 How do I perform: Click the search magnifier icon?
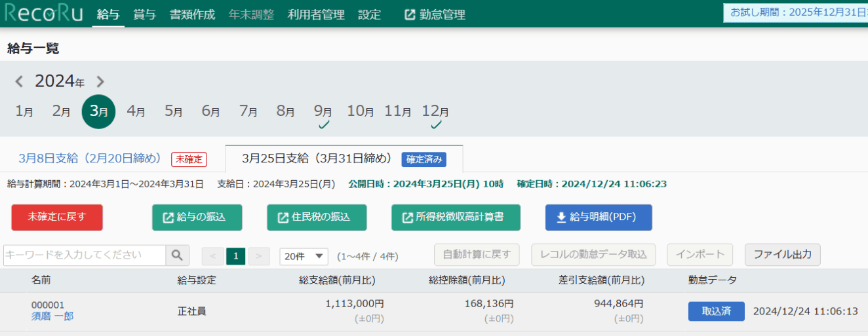(x=177, y=255)
